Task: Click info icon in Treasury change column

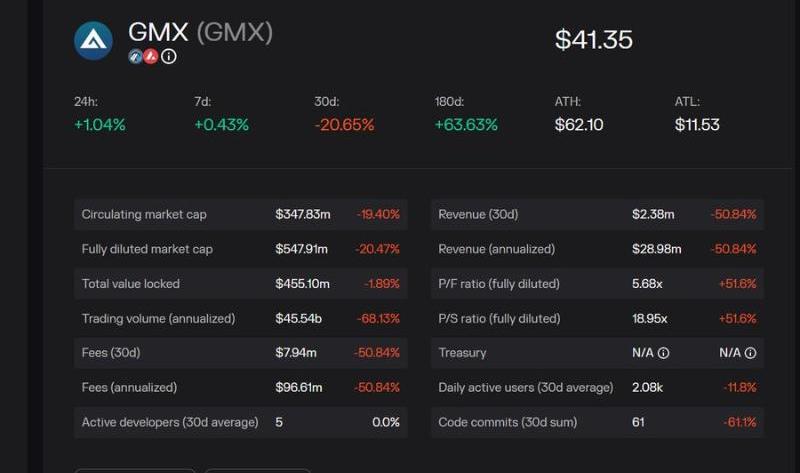Action: coord(750,353)
